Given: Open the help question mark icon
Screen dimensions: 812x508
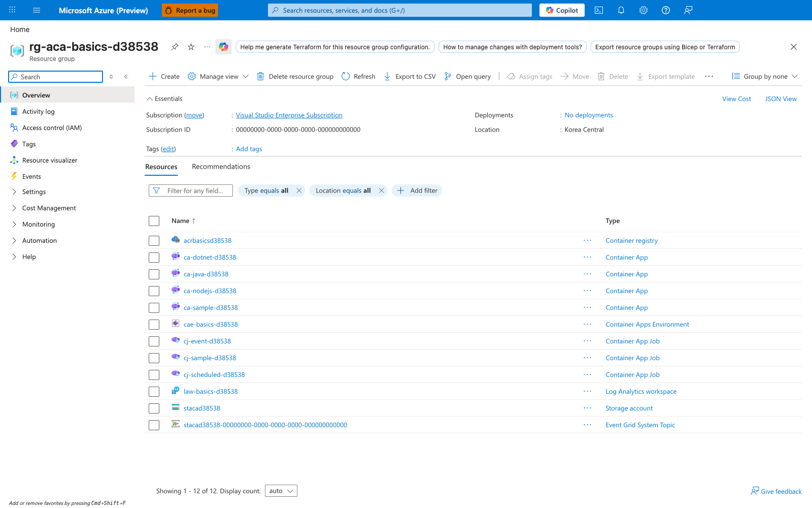Looking at the screenshot, I should point(666,10).
